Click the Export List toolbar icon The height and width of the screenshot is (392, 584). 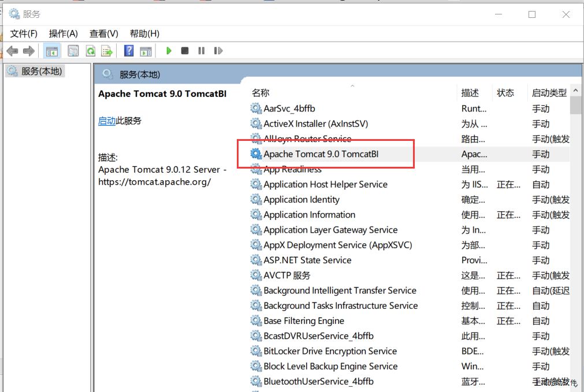[x=107, y=51]
